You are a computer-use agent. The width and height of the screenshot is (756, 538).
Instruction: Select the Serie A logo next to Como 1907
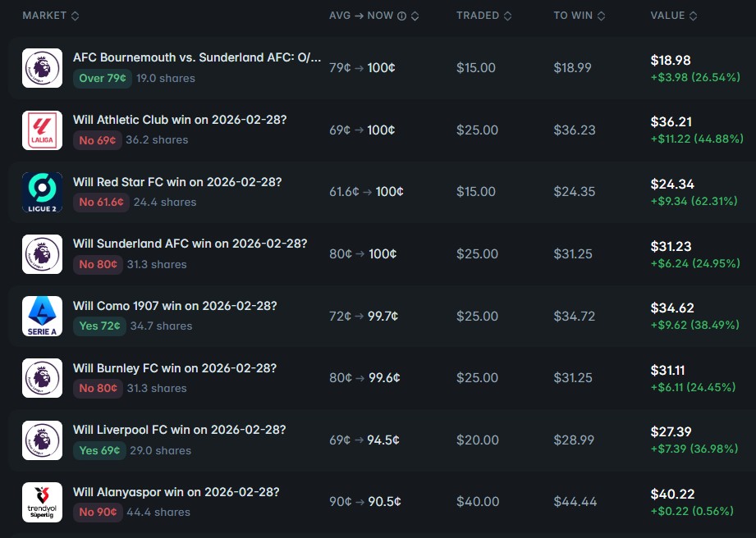(42, 317)
